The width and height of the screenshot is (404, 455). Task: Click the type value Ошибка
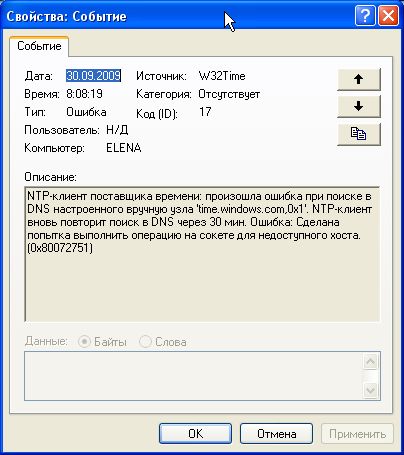click(x=86, y=112)
